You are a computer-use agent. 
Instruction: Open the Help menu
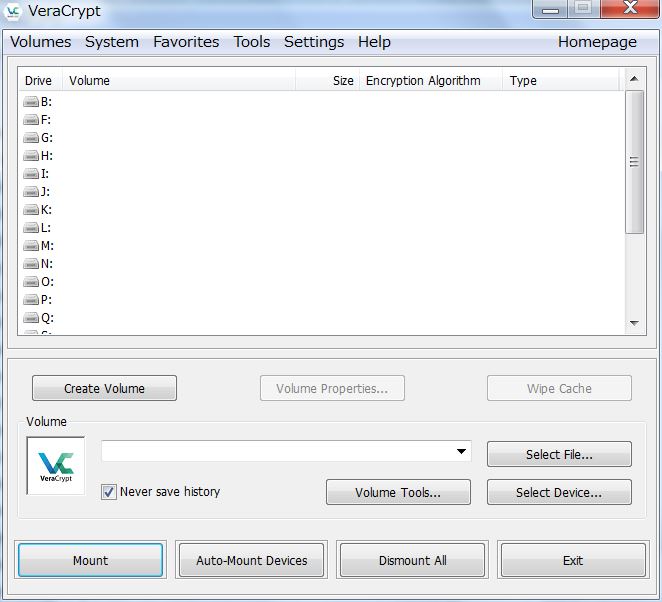point(374,42)
